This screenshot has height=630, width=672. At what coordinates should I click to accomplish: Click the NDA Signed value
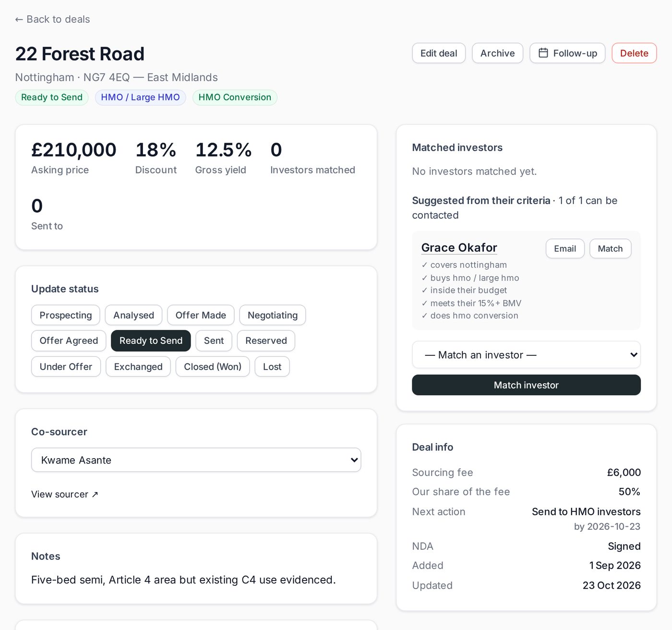[x=624, y=546]
